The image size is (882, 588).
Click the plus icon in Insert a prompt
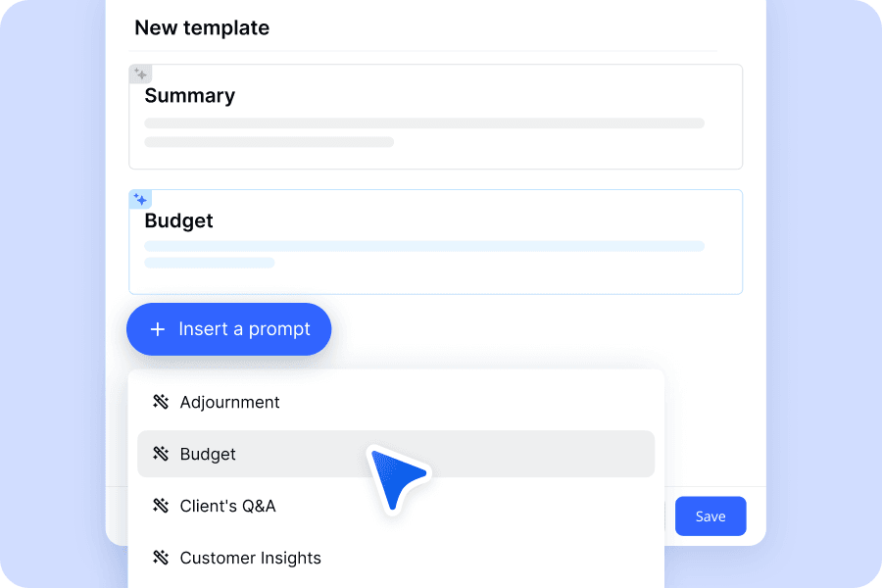[x=158, y=329]
